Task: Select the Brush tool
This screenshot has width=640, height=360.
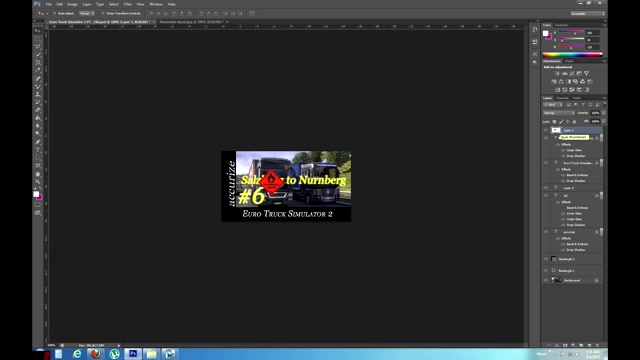Action: [38, 86]
